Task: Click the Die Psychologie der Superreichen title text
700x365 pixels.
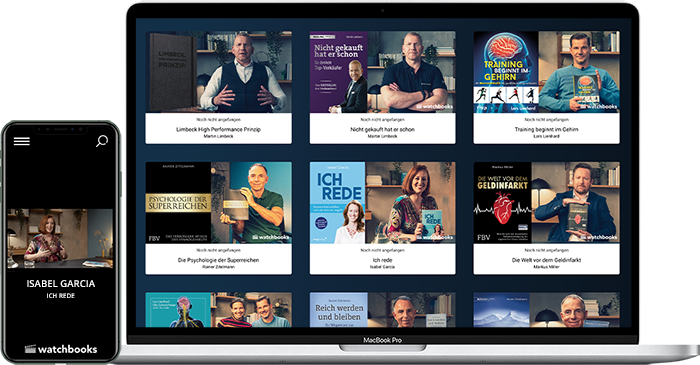Action: pyautogui.click(x=218, y=260)
